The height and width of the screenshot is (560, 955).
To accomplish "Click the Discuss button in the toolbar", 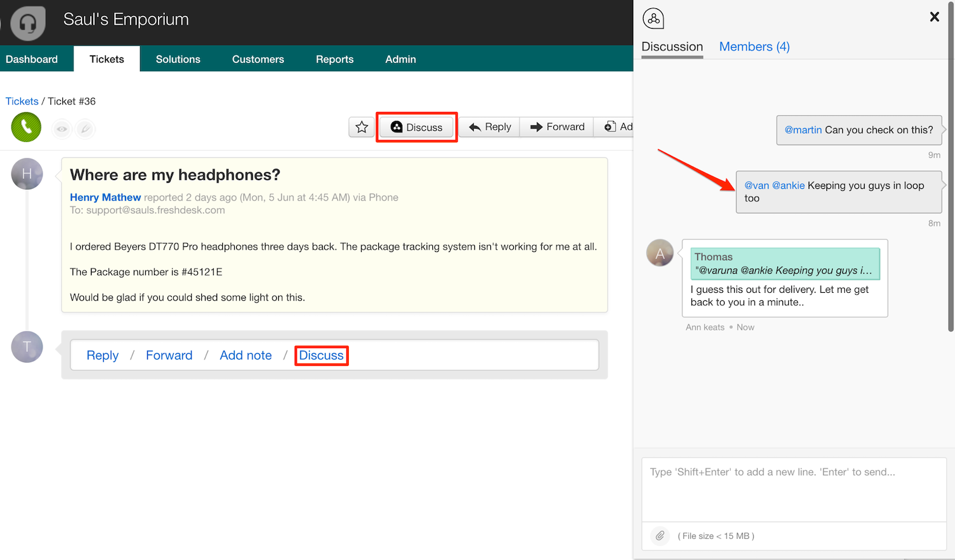I will pyautogui.click(x=416, y=127).
